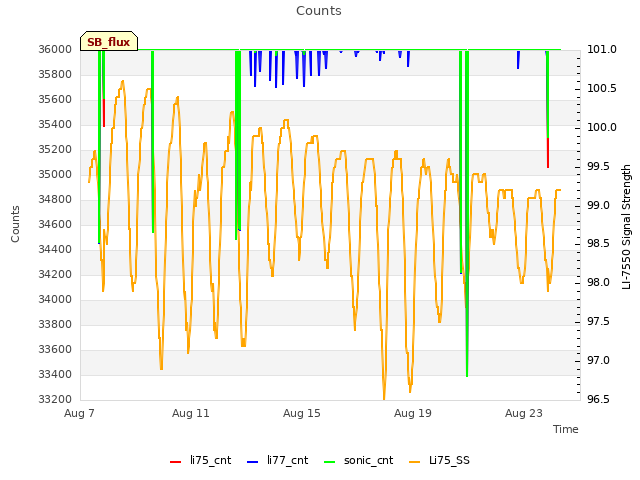
Task: Click the vertical 'Counts' y-axis title
Action: pos(15,224)
